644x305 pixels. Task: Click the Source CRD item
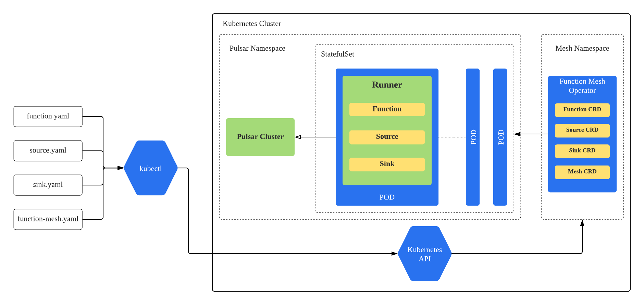point(582,130)
